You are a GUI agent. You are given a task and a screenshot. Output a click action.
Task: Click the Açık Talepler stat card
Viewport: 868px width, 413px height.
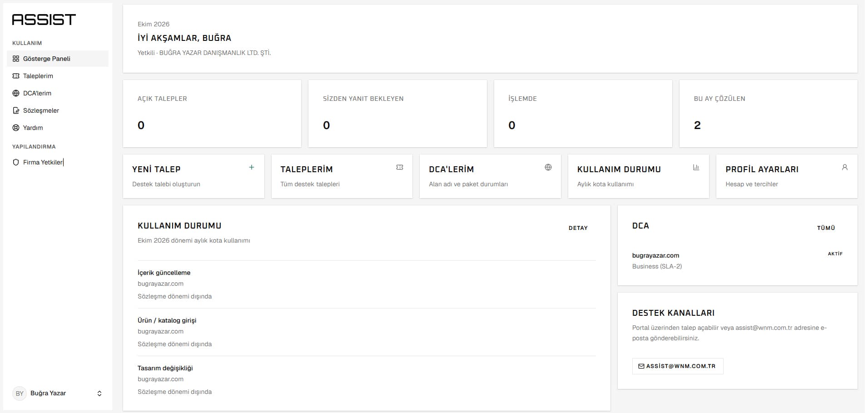click(x=212, y=114)
